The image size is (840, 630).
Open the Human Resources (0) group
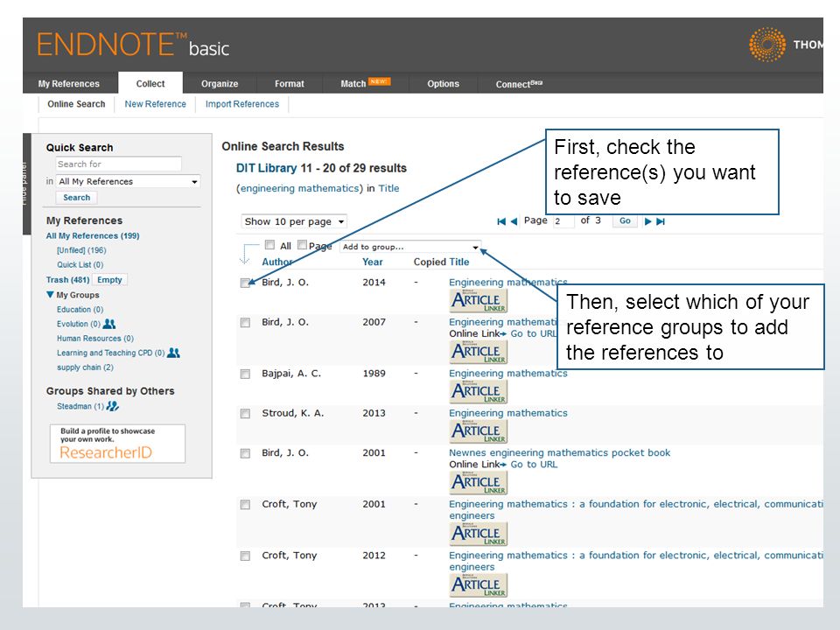click(x=95, y=339)
